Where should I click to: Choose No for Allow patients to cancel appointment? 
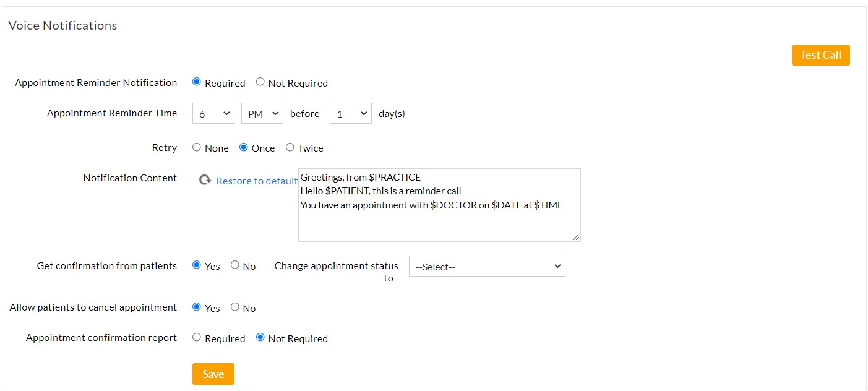235,307
